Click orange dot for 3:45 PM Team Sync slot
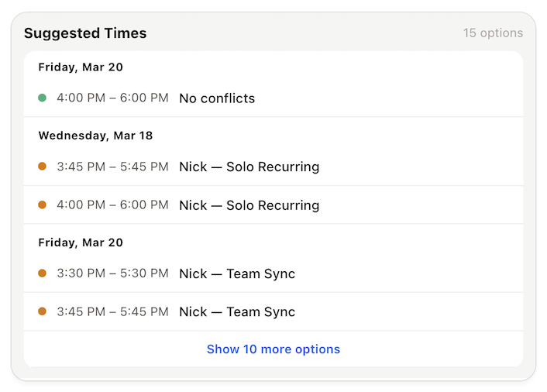Screen dimensions: 547x392 pyautogui.click(x=42, y=312)
